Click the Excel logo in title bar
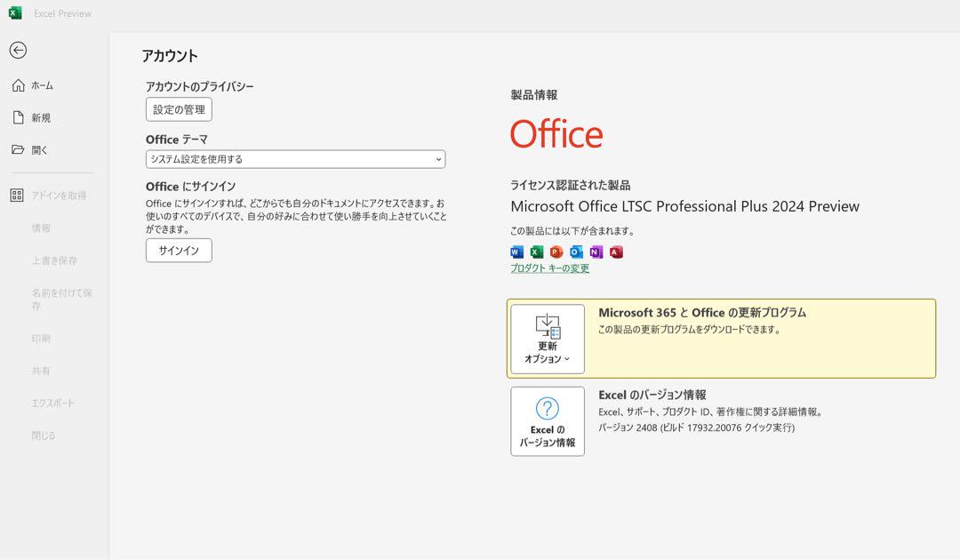The height and width of the screenshot is (560, 960). click(15, 12)
